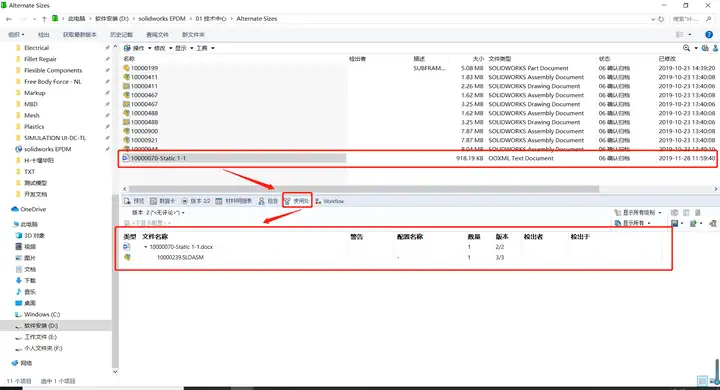The height and width of the screenshot is (390, 720).
Task: Click the save/disk icon in where-used toolbar
Action: [675, 223]
